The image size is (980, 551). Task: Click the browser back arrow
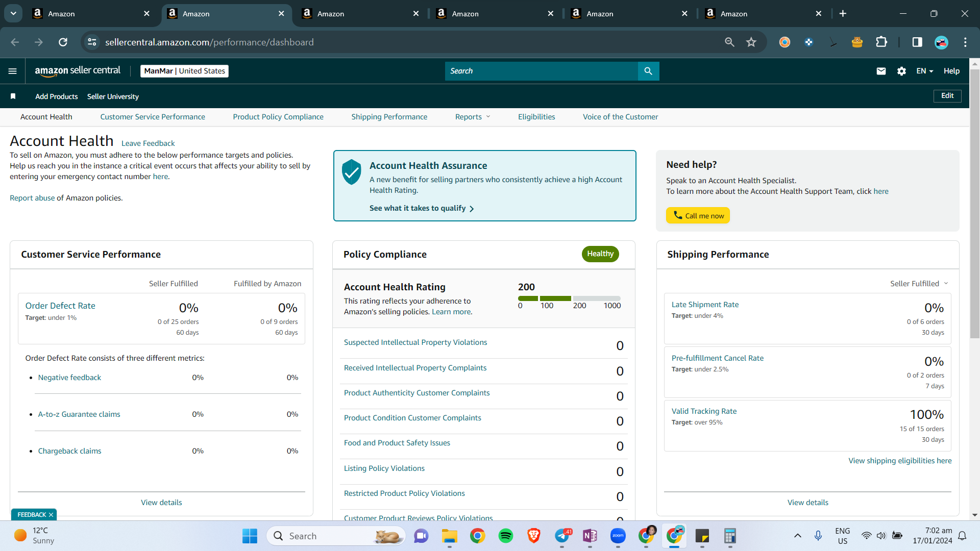15,42
